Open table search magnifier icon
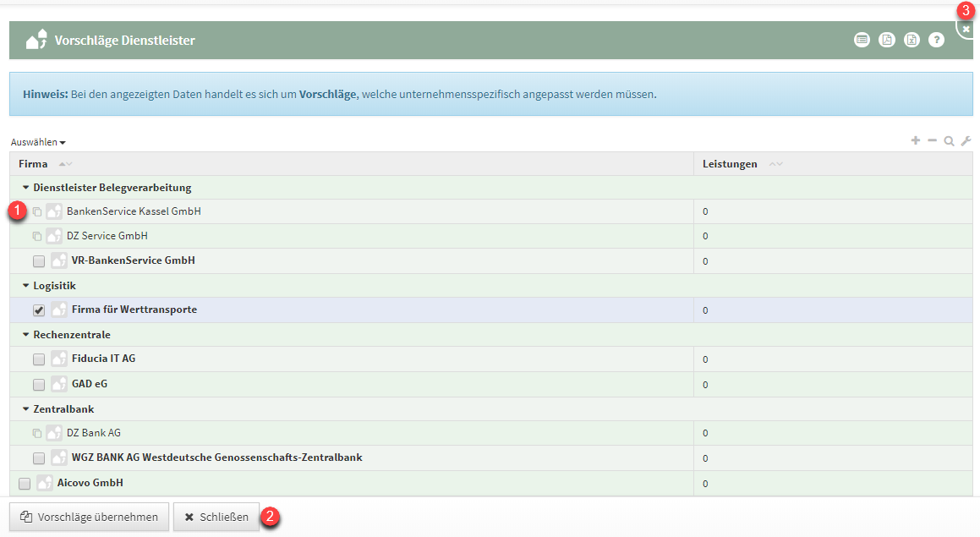This screenshot has width=980, height=537. [x=949, y=141]
